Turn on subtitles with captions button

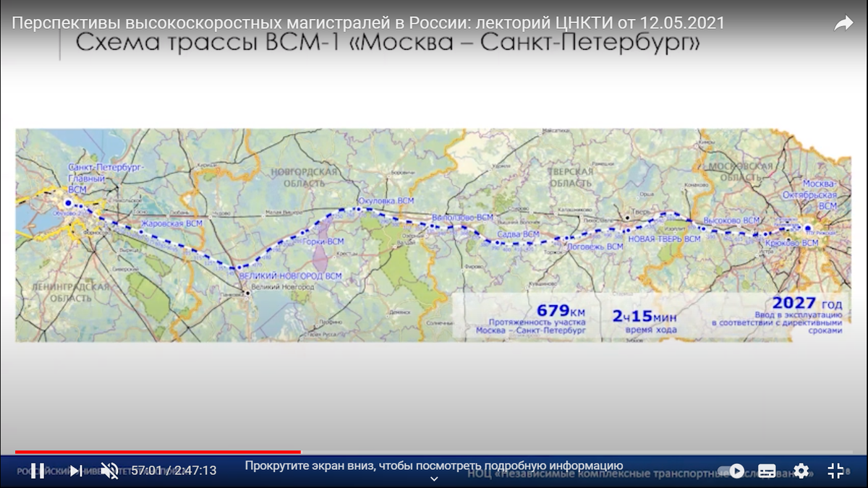click(x=767, y=471)
